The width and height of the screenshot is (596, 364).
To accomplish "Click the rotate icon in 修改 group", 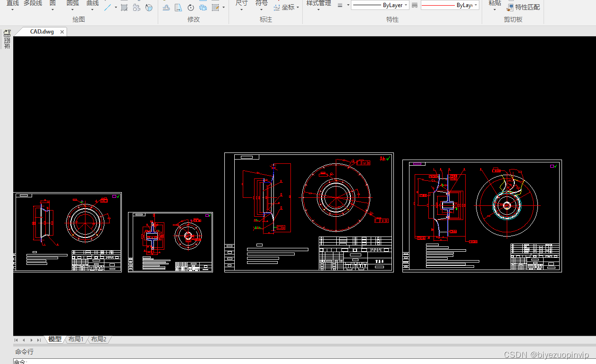I will pyautogui.click(x=191, y=8).
